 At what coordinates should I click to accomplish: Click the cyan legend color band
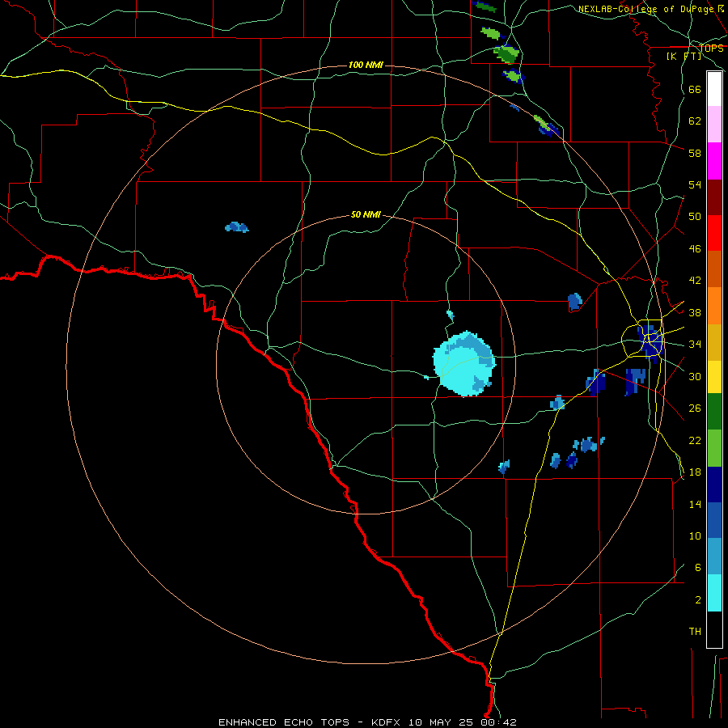[x=714, y=593]
